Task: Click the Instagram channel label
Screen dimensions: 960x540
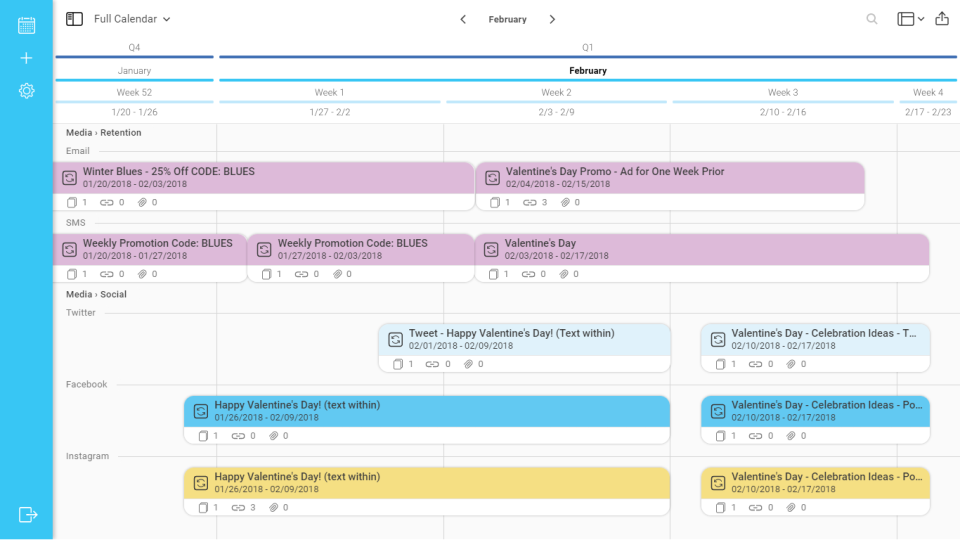Action: coord(88,456)
